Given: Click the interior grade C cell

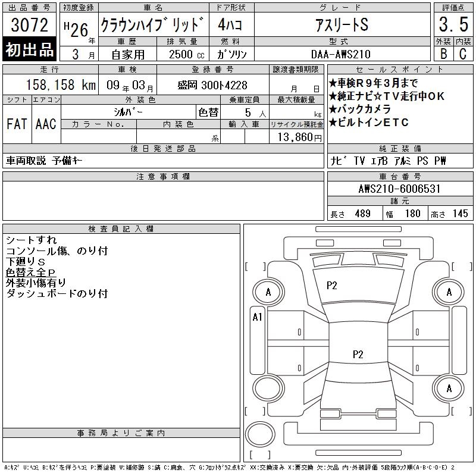Looking at the screenshot, I should coord(462,54).
